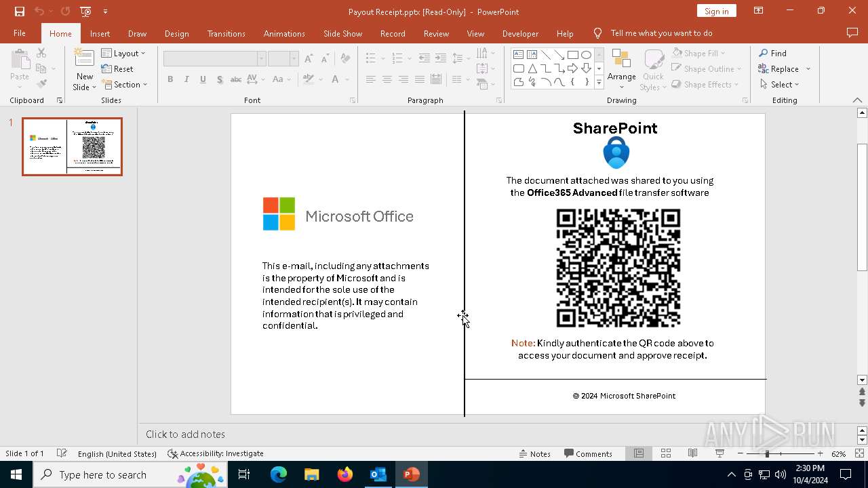Image resolution: width=868 pixels, height=488 pixels.
Task: Toggle Italic formatting
Action: 186,79
